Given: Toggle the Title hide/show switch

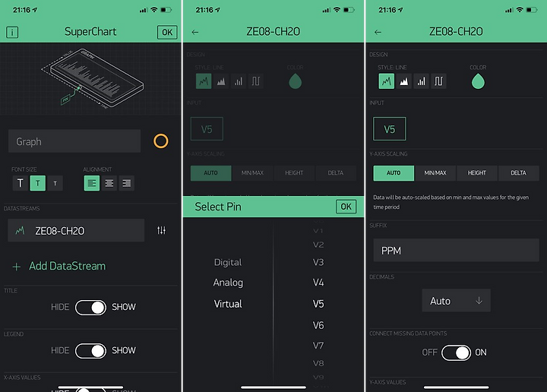Looking at the screenshot, I should click(90, 307).
